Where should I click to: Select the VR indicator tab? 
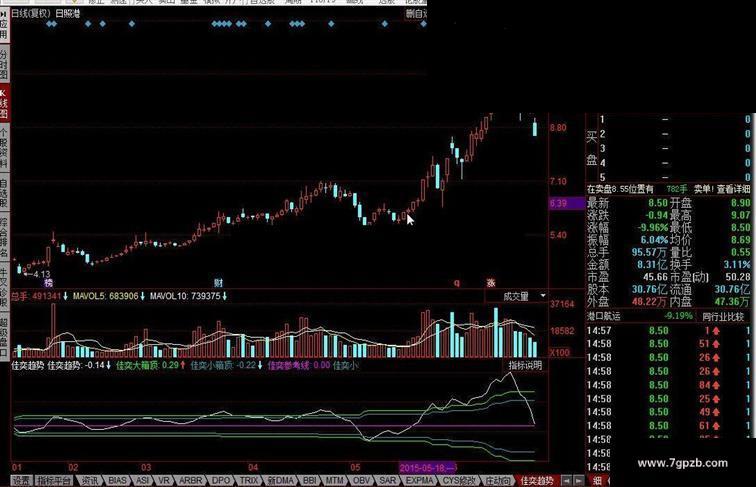[164, 481]
